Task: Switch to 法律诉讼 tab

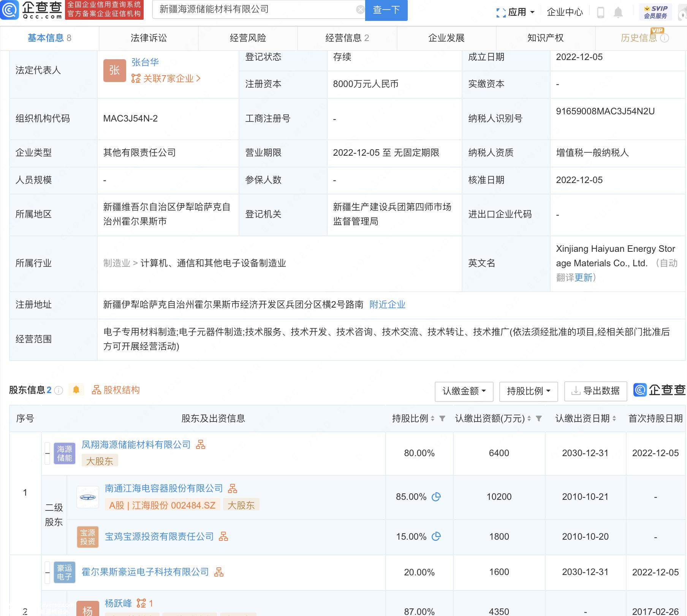Action: coord(149,38)
